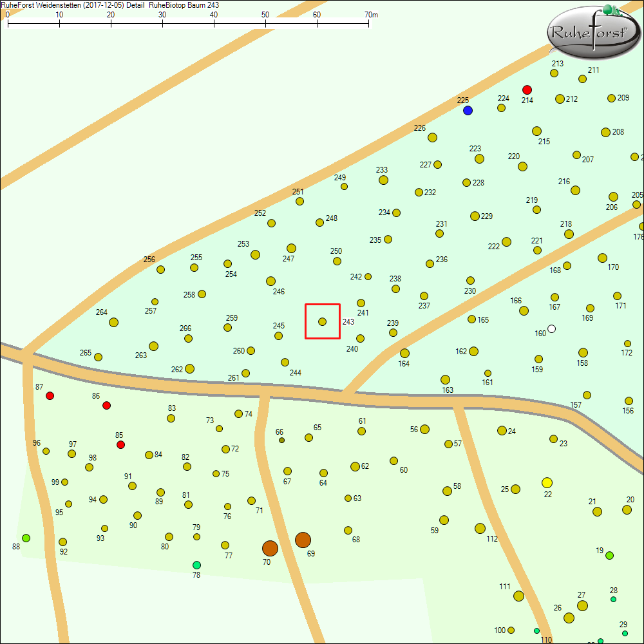The image size is (644, 644).
Task: Click tree marker 112
Action: pos(480,528)
